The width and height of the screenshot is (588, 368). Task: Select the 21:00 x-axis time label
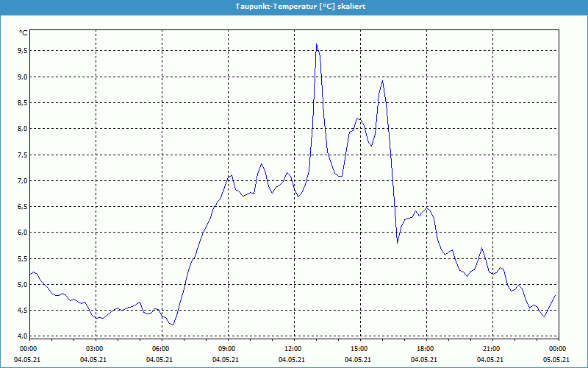(491, 349)
